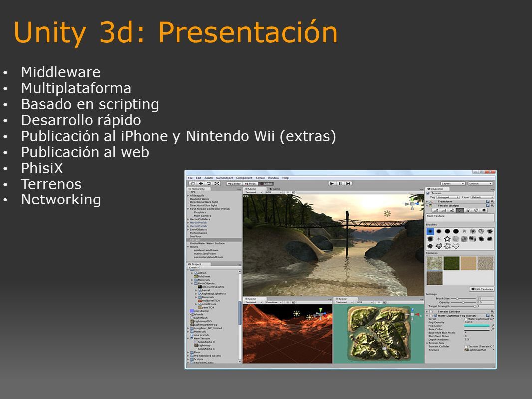Expand the Transform component
532x399 pixels.
[x=427, y=201]
